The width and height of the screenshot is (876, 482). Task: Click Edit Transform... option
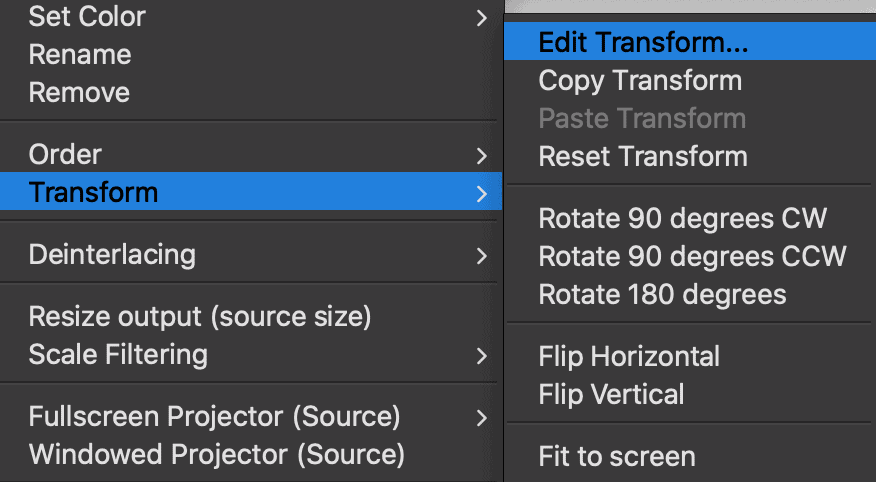tap(644, 43)
